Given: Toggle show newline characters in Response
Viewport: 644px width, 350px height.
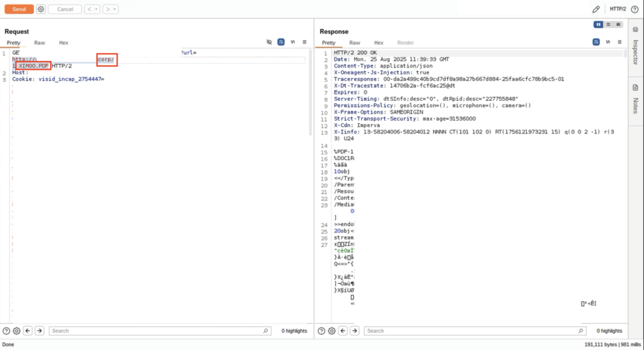Looking at the screenshot, I should click(608, 42).
